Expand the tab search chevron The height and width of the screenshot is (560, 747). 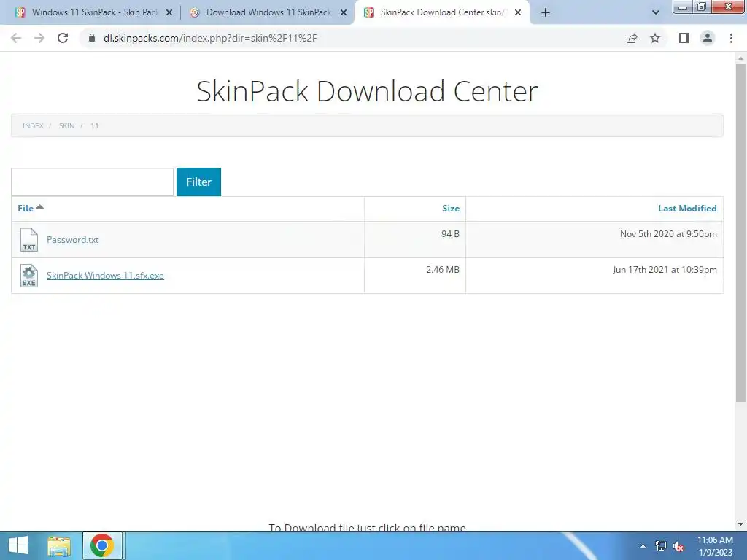(656, 13)
